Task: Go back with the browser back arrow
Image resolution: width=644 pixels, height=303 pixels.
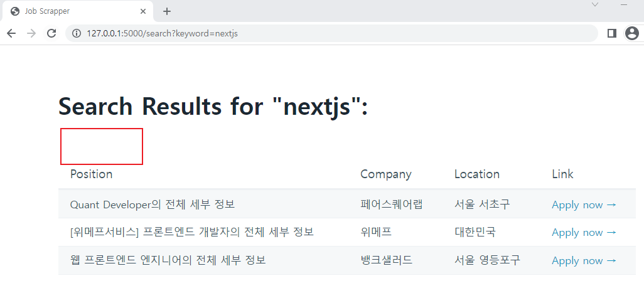Action: [11, 33]
